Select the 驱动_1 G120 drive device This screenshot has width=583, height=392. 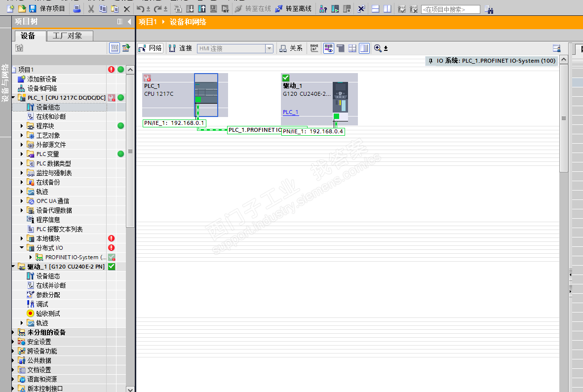(x=319, y=99)
